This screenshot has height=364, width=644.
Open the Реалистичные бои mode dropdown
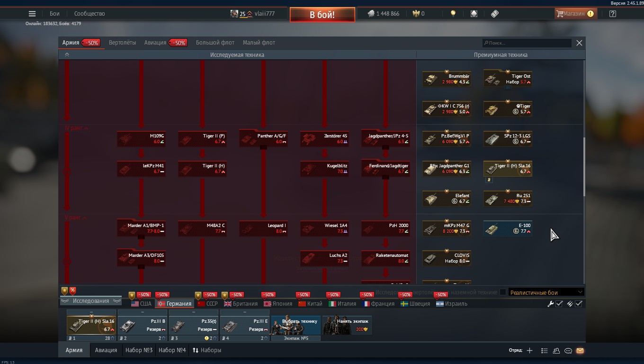[546, 292]
